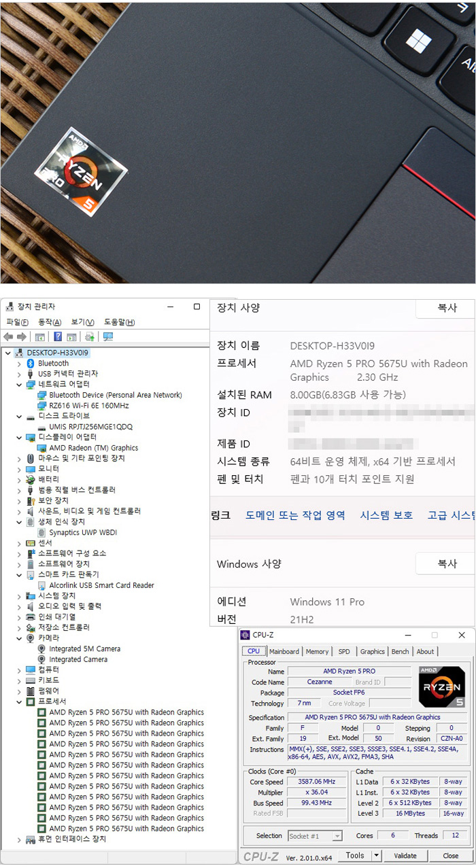Switch to the Mainboard tab in CPU-Z
Viewport: 476px width, 868px height.
coord(284,651)
